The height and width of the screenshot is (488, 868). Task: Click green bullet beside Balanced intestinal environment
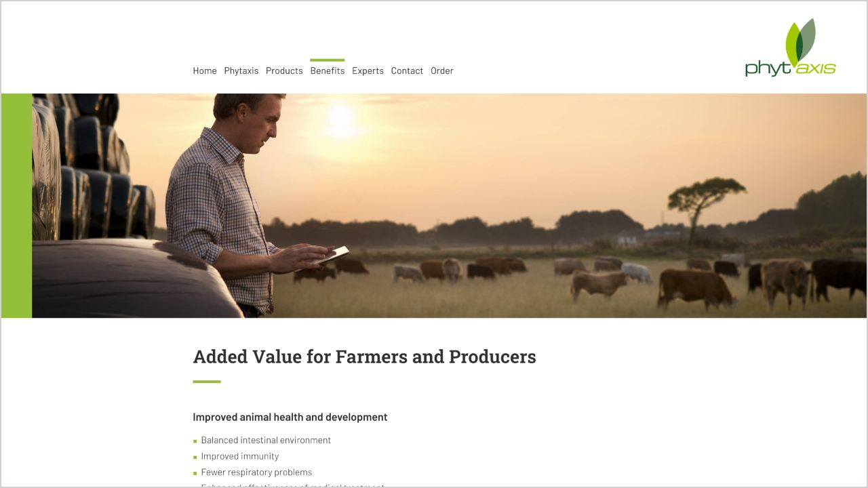pyautogui.click(x=195, y=441)
